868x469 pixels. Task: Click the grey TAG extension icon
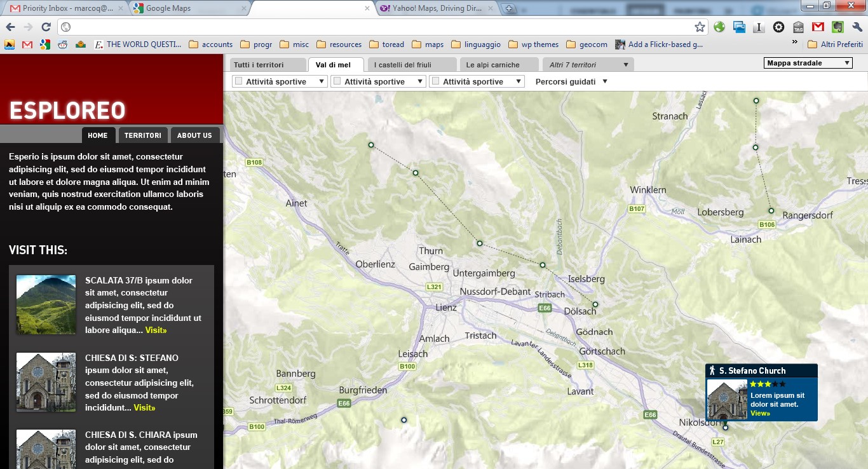(798, 27)
